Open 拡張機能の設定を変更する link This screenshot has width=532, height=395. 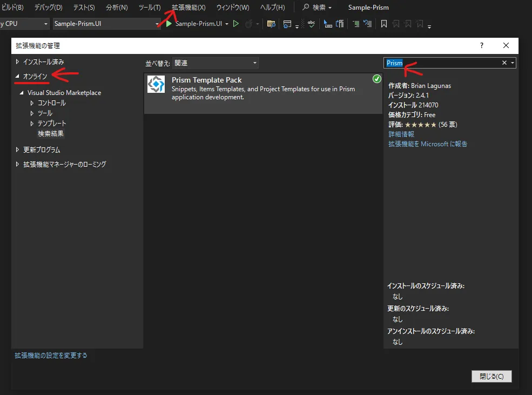(x=51, y=355)
